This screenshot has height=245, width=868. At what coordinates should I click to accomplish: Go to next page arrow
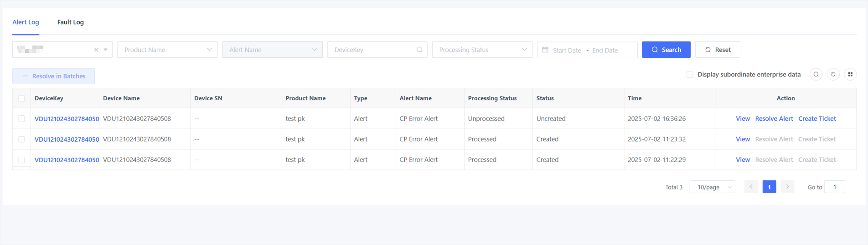click(787, 187)
